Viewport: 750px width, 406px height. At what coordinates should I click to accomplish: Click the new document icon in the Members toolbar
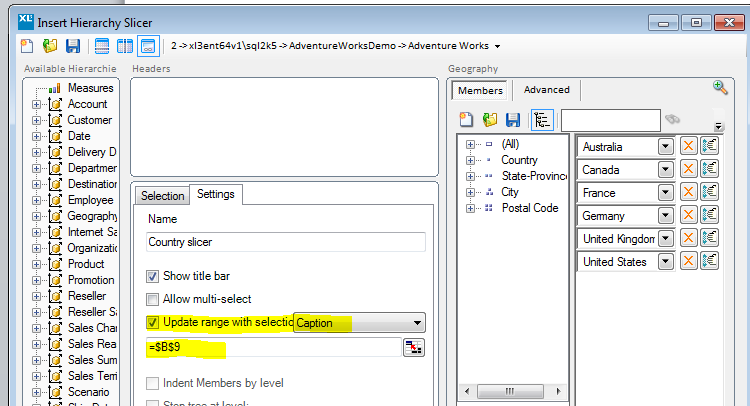[x=466, y=120]
